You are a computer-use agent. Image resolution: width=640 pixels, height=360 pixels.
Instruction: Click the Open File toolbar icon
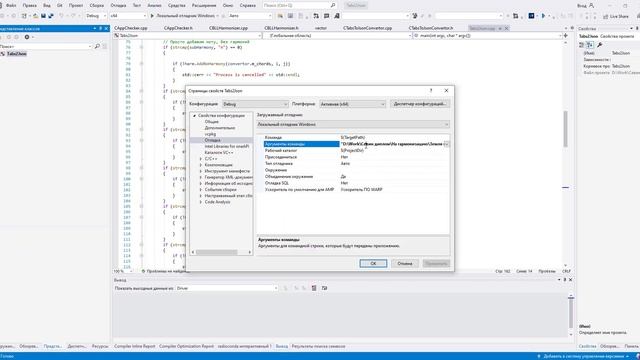coord(36,16)
